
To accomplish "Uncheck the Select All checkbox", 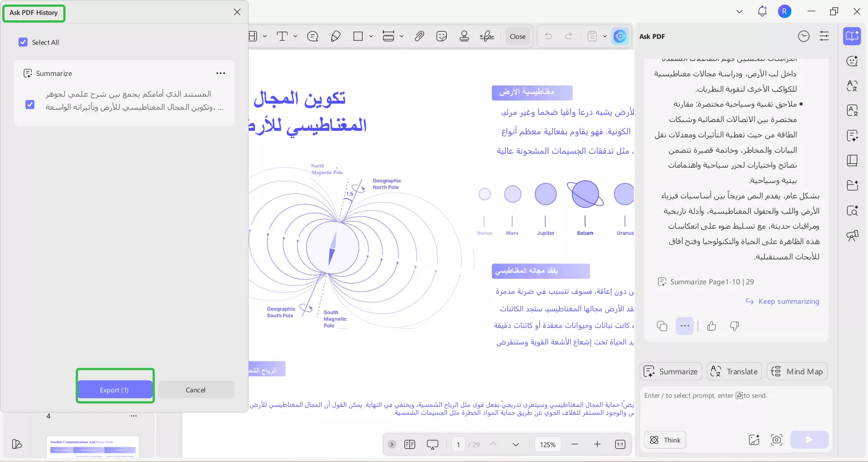I will click(24, 42).
